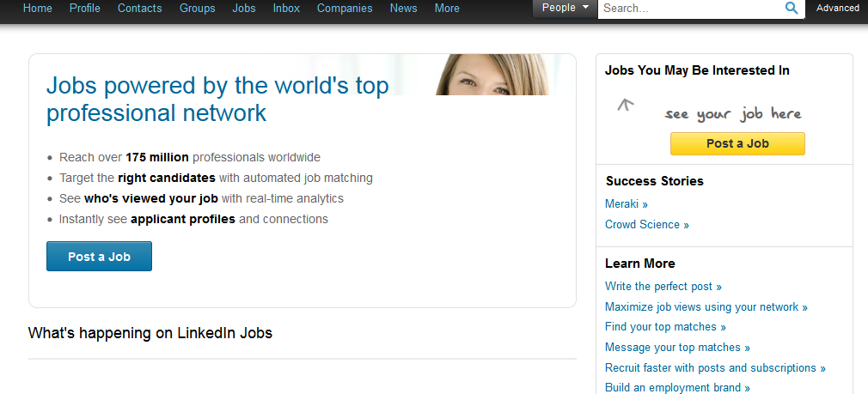Click the woman's photo in the banner
Viewport: 868px width, 394px height.
click(x=492, y=75)
